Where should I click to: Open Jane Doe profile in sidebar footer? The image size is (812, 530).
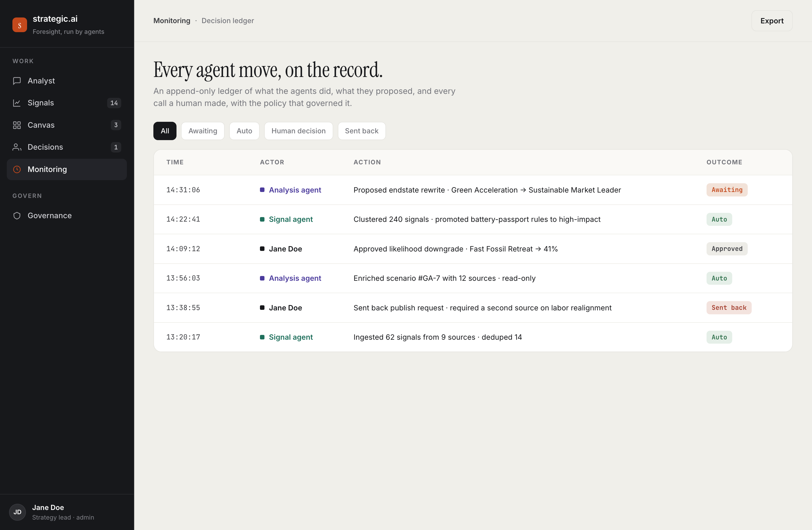coord(67,512)
